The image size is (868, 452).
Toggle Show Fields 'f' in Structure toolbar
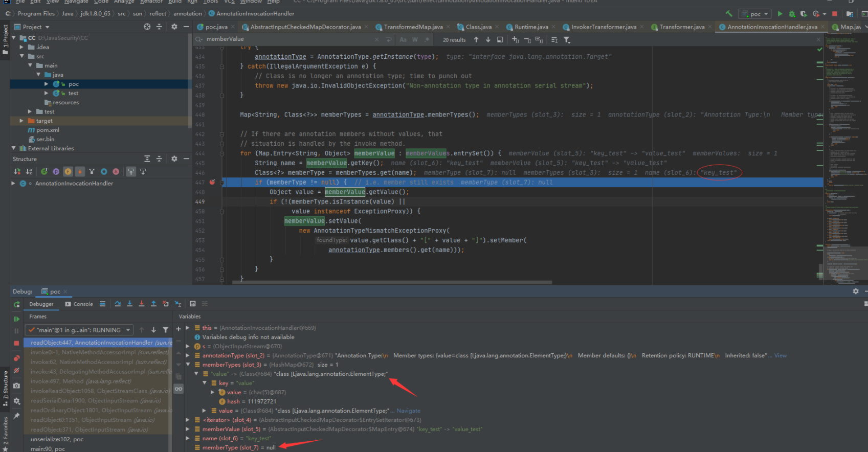tap(68, 172)
